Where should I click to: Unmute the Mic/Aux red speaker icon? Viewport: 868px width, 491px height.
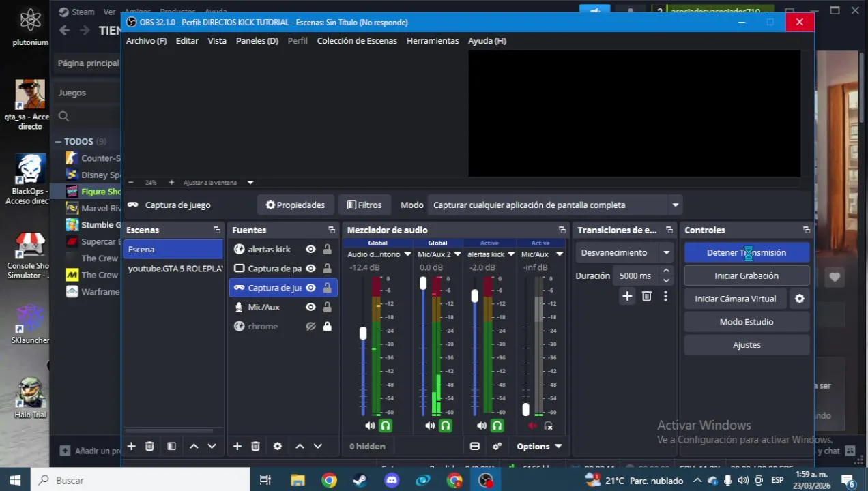[x=533, y=426]
